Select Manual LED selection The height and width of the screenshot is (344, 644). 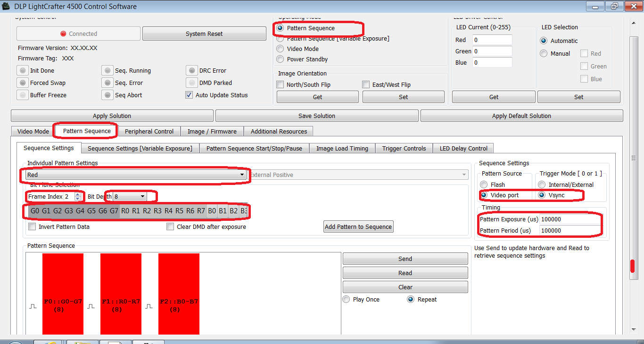544,54
